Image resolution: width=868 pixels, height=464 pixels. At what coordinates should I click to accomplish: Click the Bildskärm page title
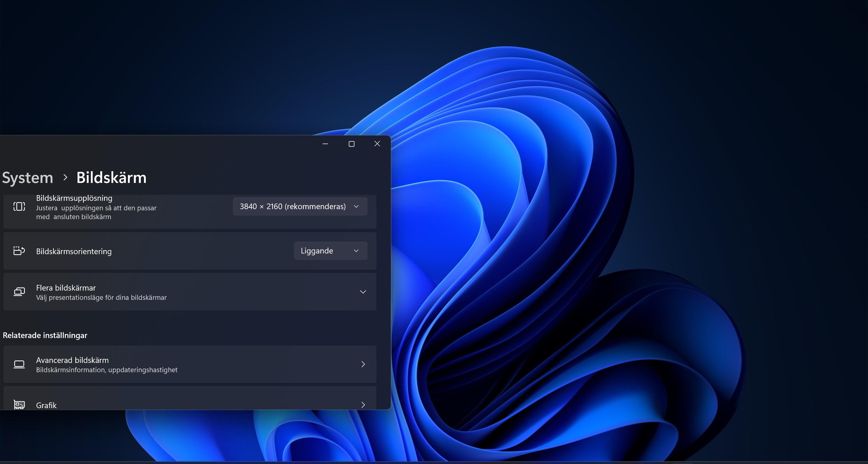coord(111,178)
